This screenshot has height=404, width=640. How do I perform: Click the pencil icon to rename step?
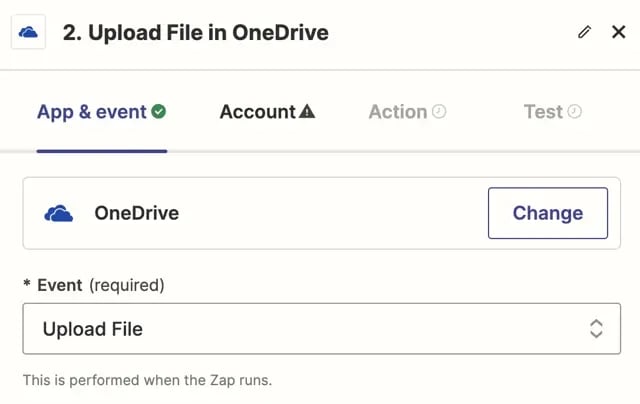[x=585, y=32]
